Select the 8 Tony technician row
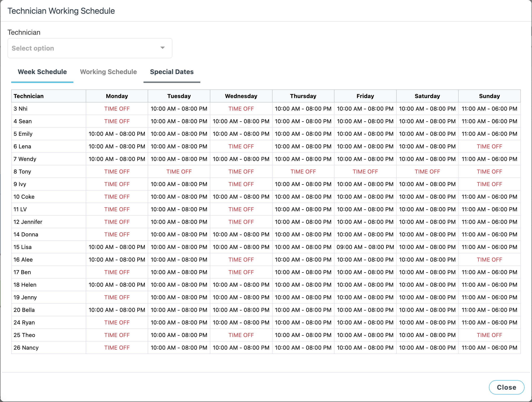 [x=22, y=172]
